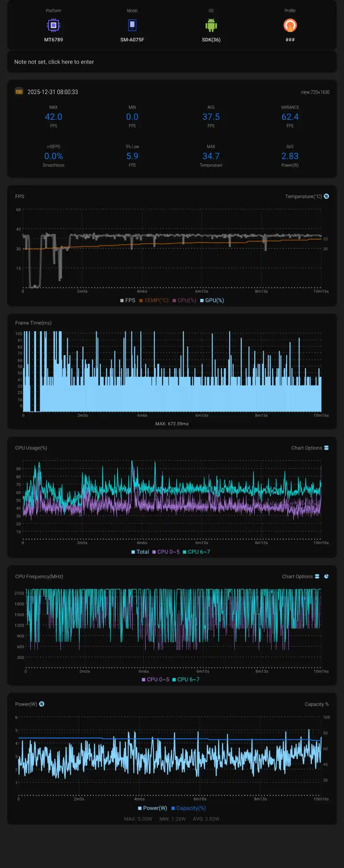Open Chart Options in CPU Usage panel
The height and width of the screenshot is (868, 344).
coord(309,448)
